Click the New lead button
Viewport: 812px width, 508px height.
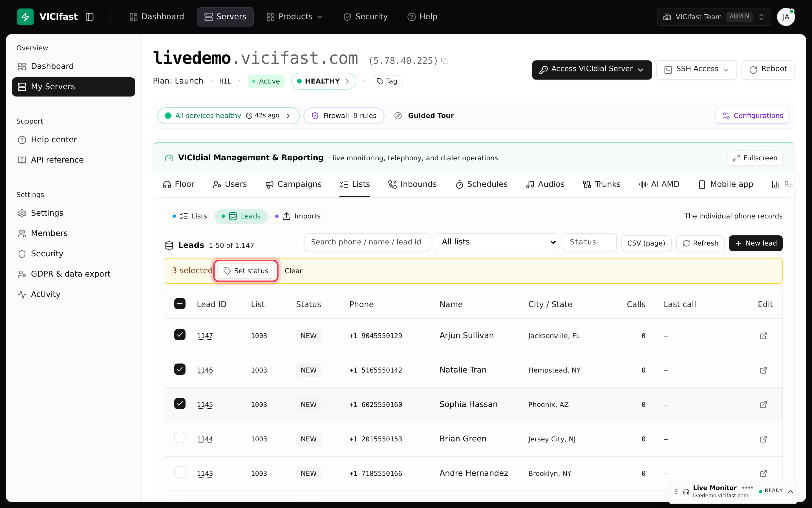[756, 243]
